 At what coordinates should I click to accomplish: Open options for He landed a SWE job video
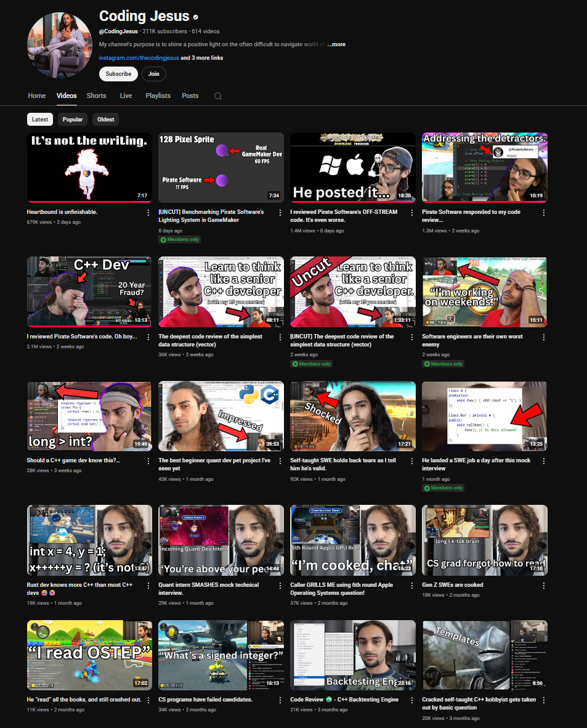pos(544,461)
